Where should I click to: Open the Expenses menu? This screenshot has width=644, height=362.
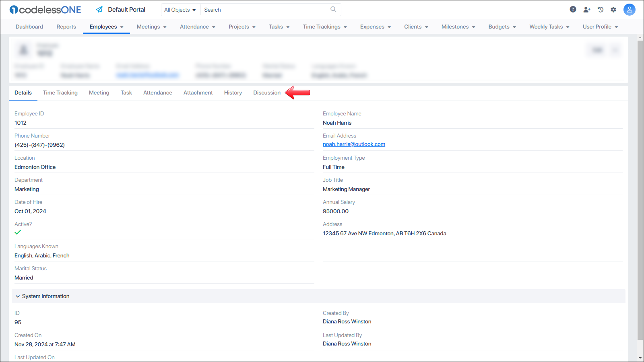coord(376,27)
